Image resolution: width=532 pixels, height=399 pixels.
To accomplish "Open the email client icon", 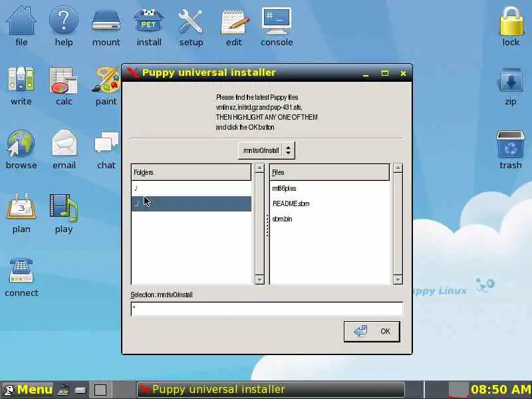I will pyautogui.click(x=64, y=149).
